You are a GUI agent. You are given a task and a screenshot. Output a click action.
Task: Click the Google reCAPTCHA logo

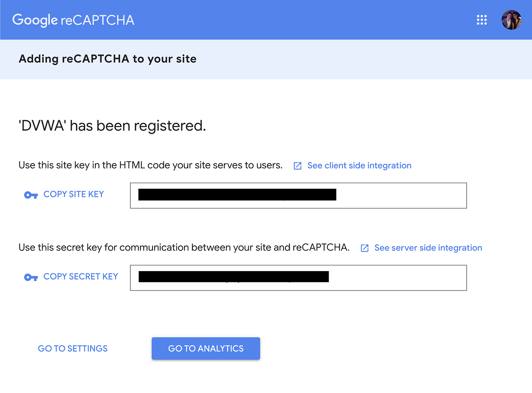point(73,20)
